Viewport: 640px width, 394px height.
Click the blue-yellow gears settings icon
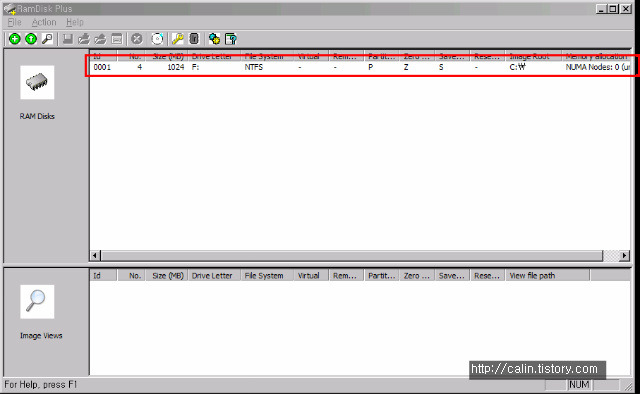click(214, 39)
